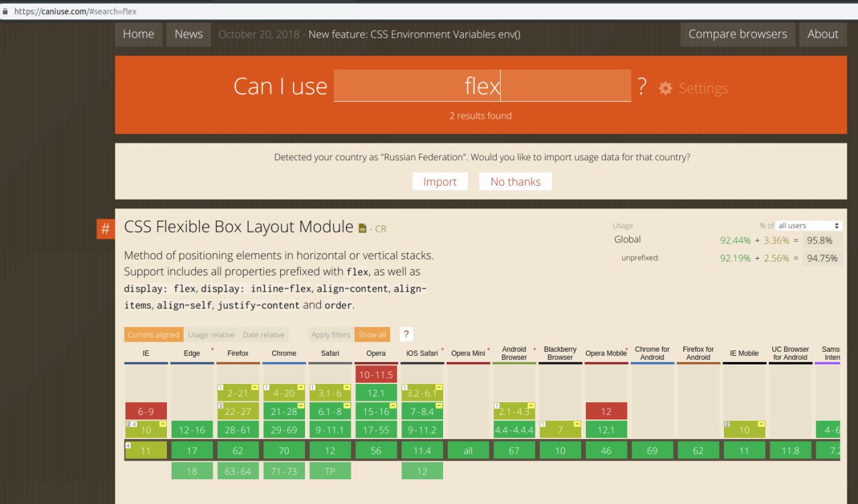Open the News page
This screenshot has width=858, height=504.
188,34
